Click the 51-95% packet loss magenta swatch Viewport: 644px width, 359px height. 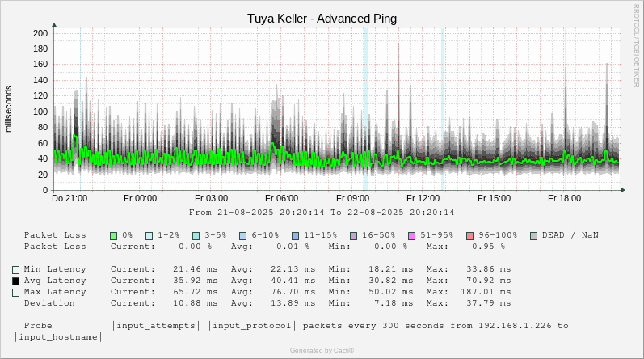412,236
